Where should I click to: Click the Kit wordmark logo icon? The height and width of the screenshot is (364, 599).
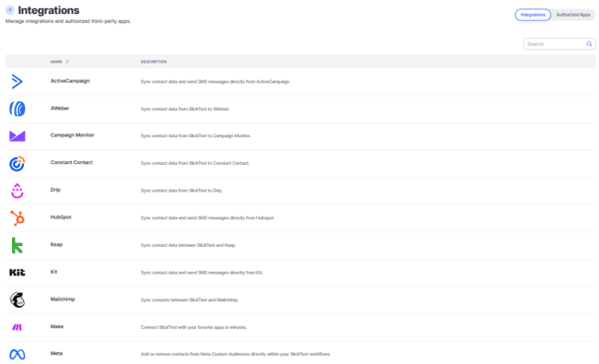[x=18, y=273]
